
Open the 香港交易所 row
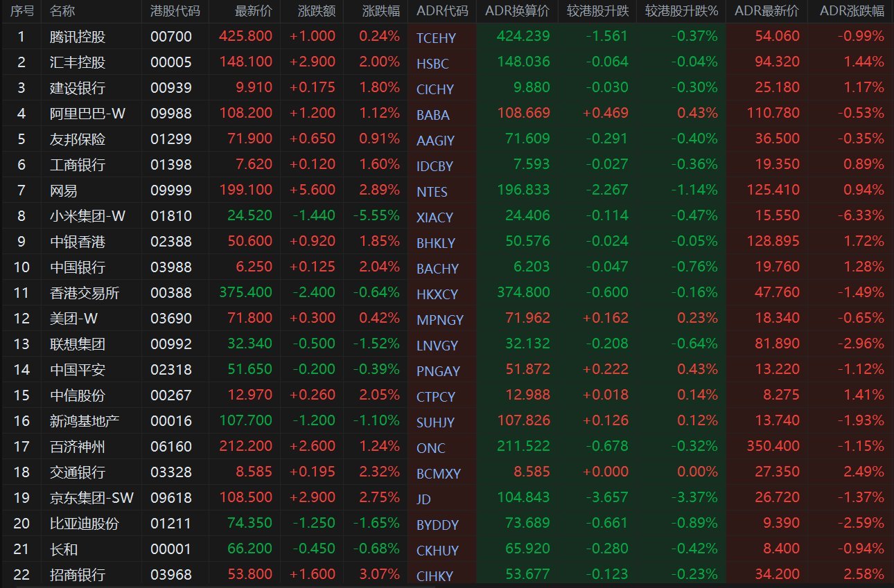click(x=447, y=292)
